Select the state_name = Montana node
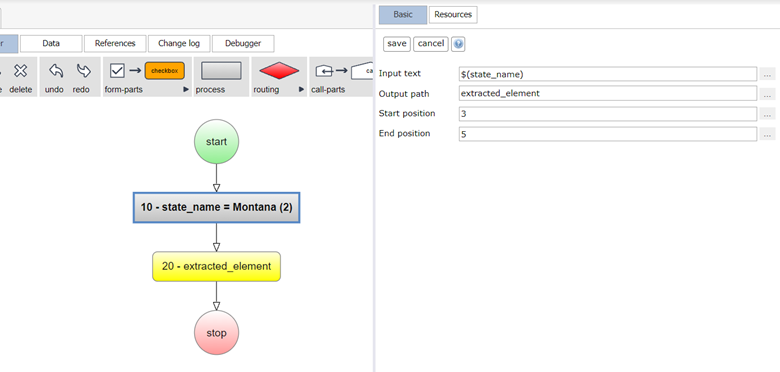The width and height of the screenshot is (780, 372). click(x=216, y=207)
